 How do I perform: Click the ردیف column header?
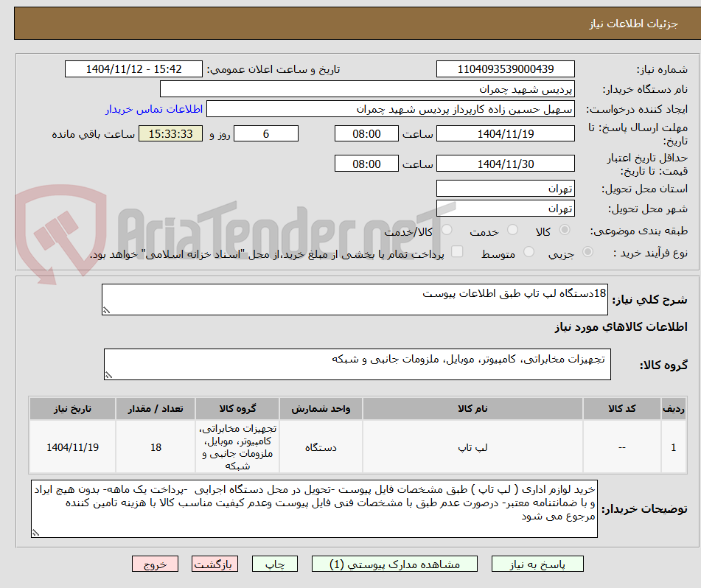[674, 409]
